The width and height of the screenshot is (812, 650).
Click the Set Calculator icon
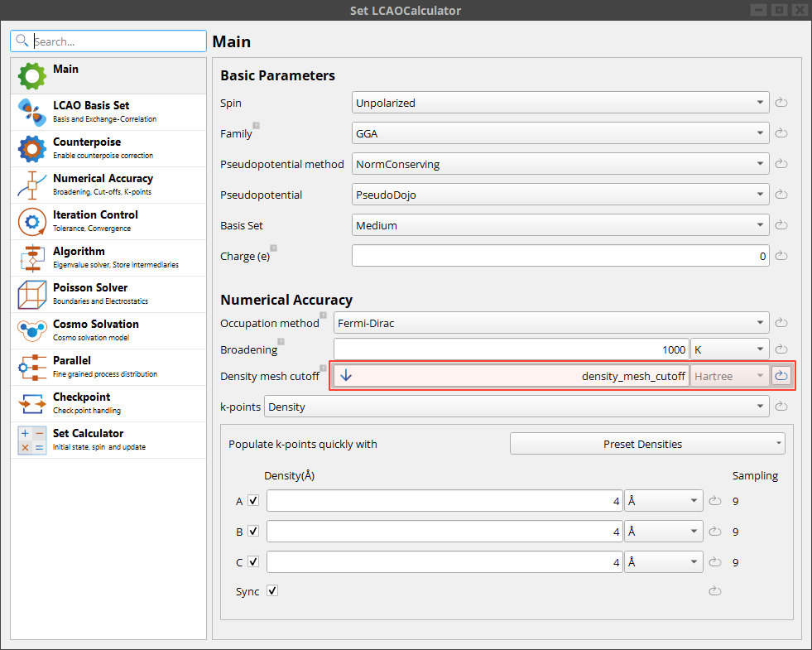click(32, 441)
